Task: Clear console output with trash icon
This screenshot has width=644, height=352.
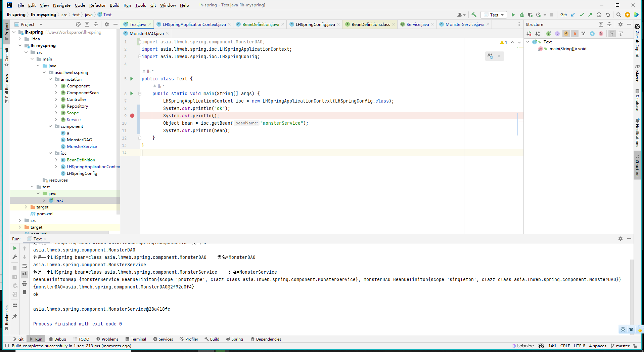Action: click(25, 292)
